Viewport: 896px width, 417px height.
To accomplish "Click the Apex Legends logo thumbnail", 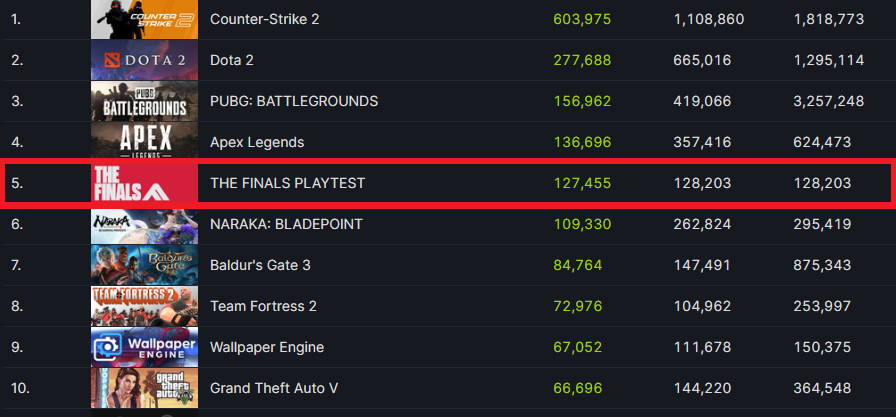I will [144, 142].
